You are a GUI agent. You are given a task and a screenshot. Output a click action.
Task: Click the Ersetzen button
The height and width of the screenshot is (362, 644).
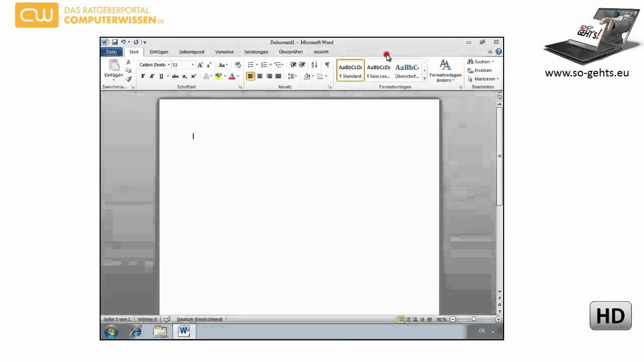point(479,70)
